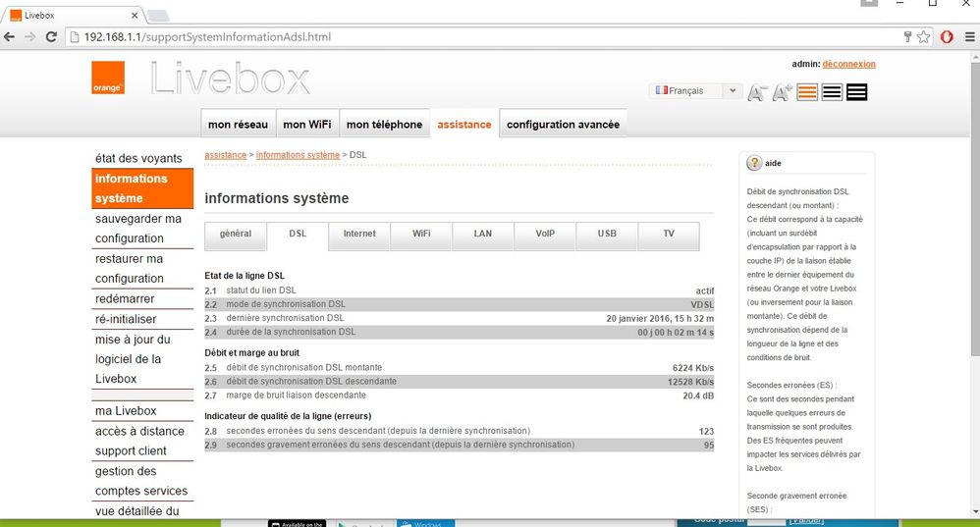980x527 pixels.
Task: Open the mon téléphone tab
Action: (384, 124)
